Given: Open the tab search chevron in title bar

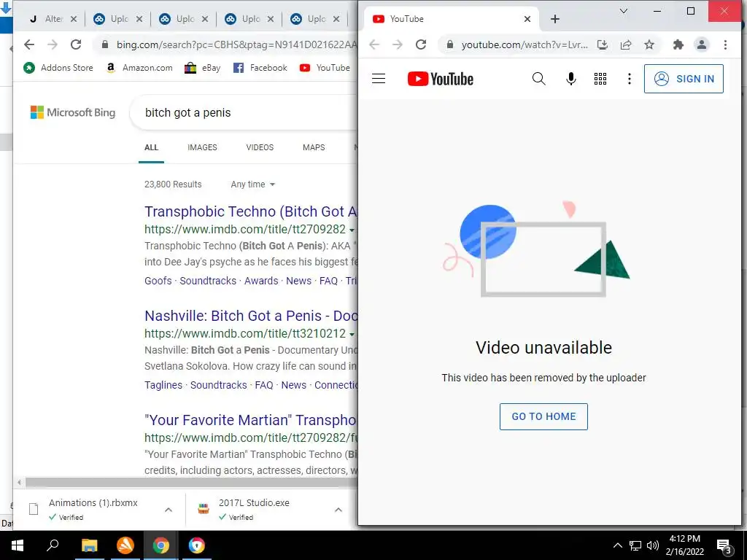Looking at the screenshot, I should pyautogui.click(x=623, y=11).
